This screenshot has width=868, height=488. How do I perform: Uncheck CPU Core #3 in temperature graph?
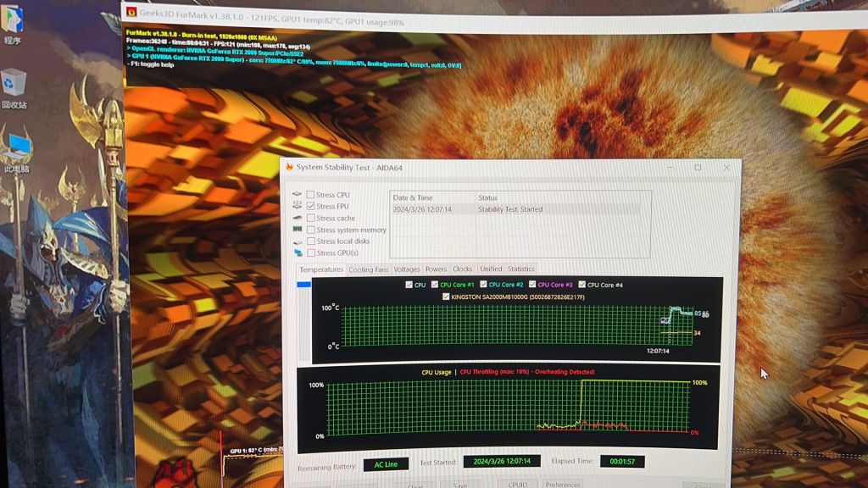(533, 285)
